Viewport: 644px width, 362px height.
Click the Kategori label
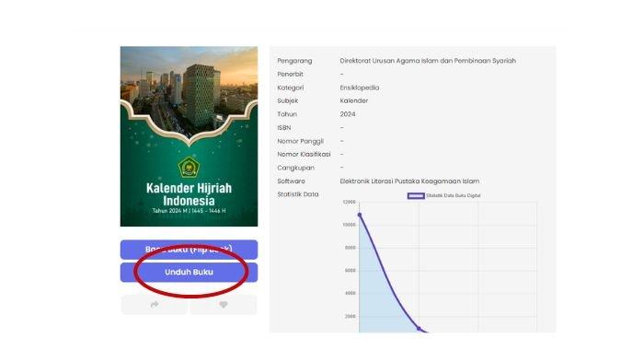(291, 88)
